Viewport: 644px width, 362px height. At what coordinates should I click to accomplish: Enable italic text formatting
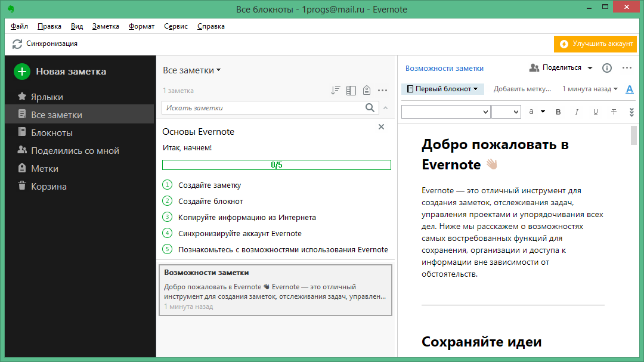pyautogui.click(x=577, y=112)
